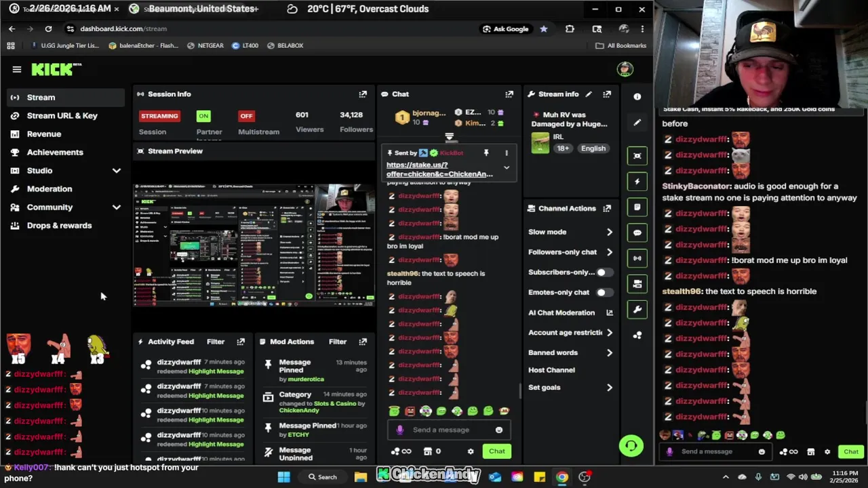
Task: Open the user avatar in the Kick header
Action: tap(625, 69)
